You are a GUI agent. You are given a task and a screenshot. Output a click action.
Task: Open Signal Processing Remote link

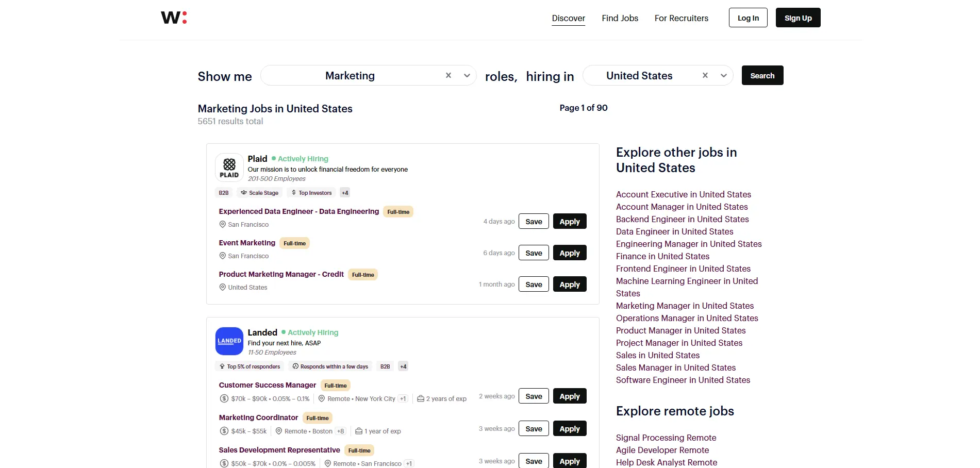click(666, 438)
